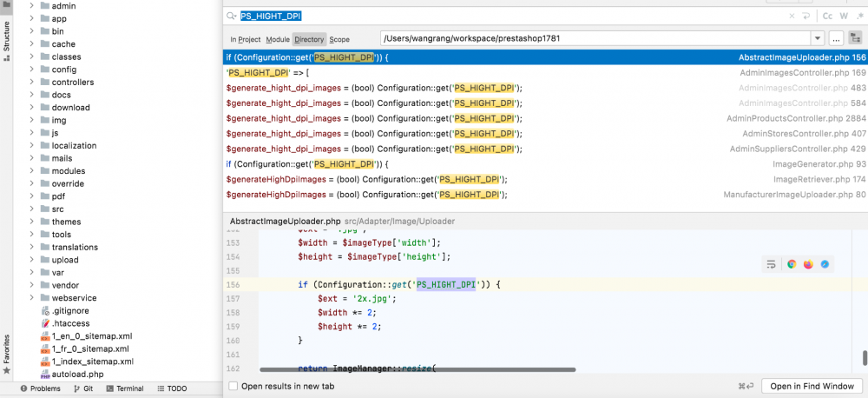Viewport: 868px width, 398px height.
Task: Click the search magnifier icon
Action: click(232, 16)
